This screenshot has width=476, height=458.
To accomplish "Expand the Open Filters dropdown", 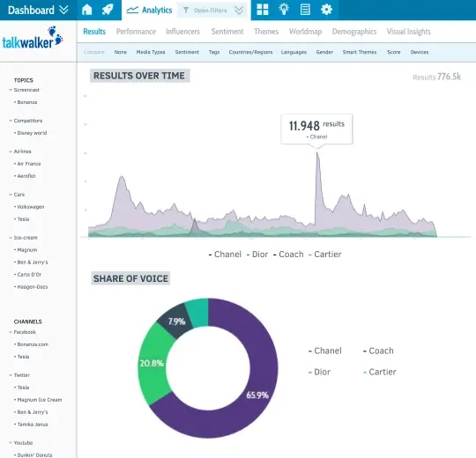I will (239, 11).
